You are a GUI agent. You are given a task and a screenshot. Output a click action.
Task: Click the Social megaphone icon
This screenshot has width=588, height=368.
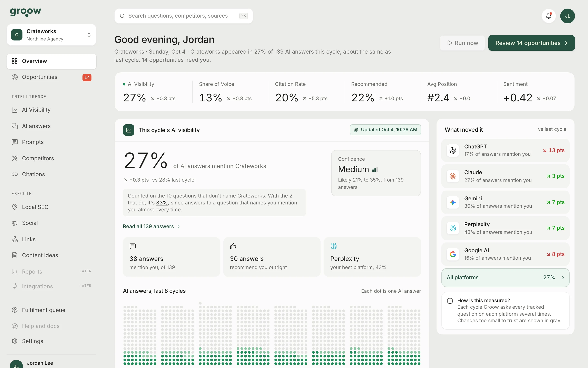point(15,223)
